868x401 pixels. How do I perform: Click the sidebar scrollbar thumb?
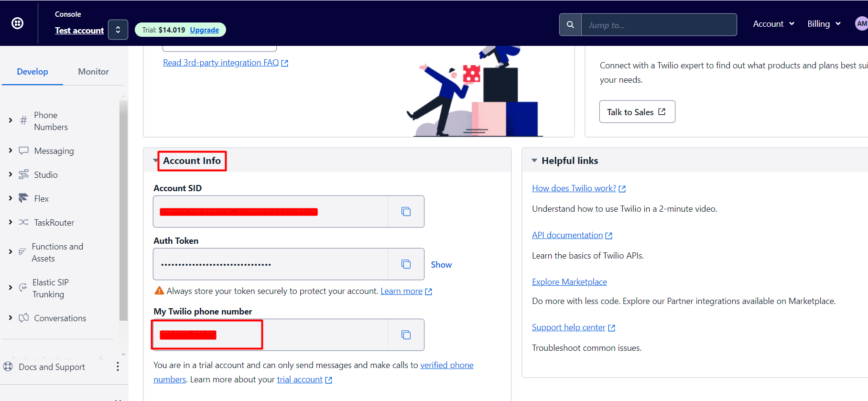[x=123, y=210]
